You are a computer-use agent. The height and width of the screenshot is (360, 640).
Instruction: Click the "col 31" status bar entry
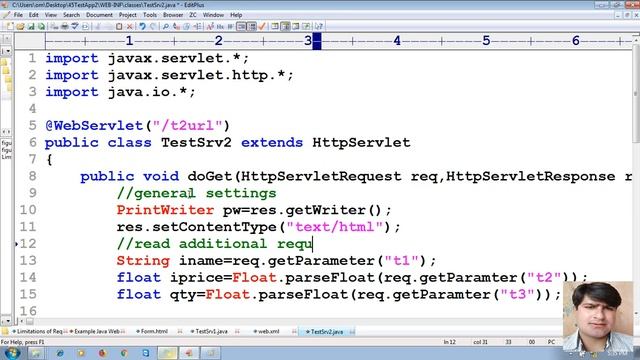click(480, 342)
